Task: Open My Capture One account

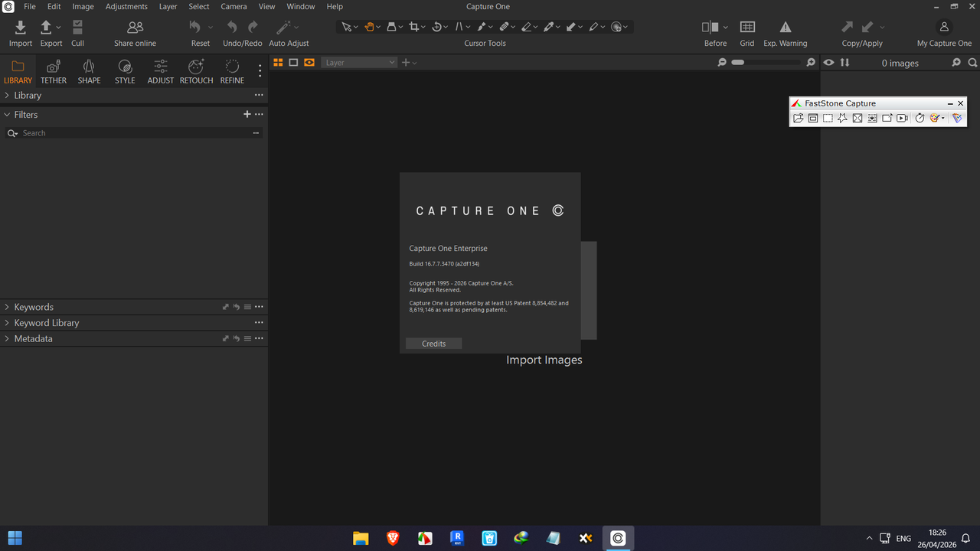Action: click(944, 27)
